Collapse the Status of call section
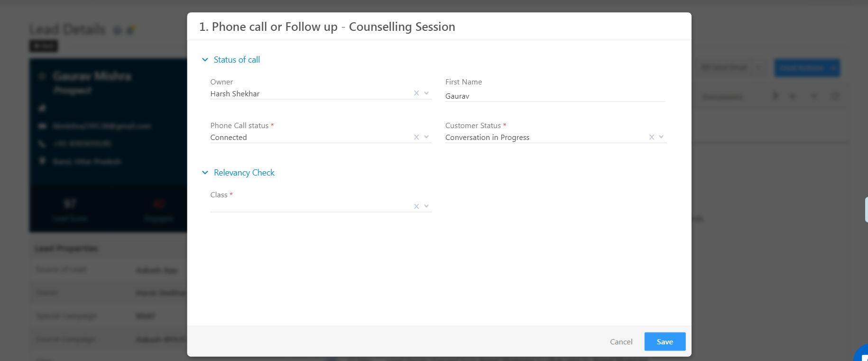 point(205,60)
